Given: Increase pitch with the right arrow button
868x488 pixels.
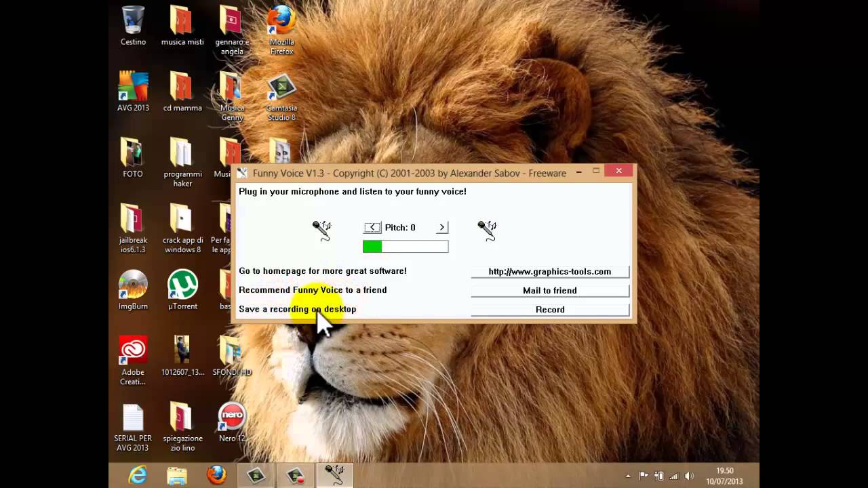Looking at the screenshot, I should tap(442, 228).
